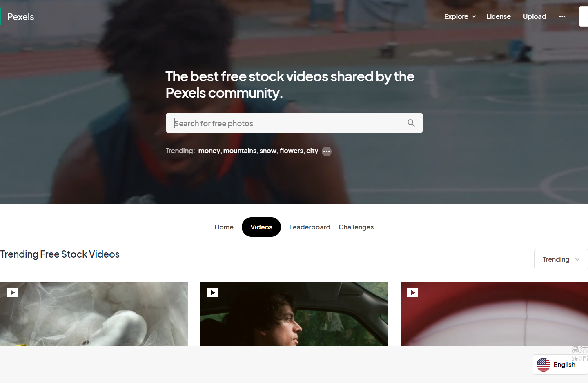Click play icon on white fabric video
588x383 pixels.
[x=12, y=292]
